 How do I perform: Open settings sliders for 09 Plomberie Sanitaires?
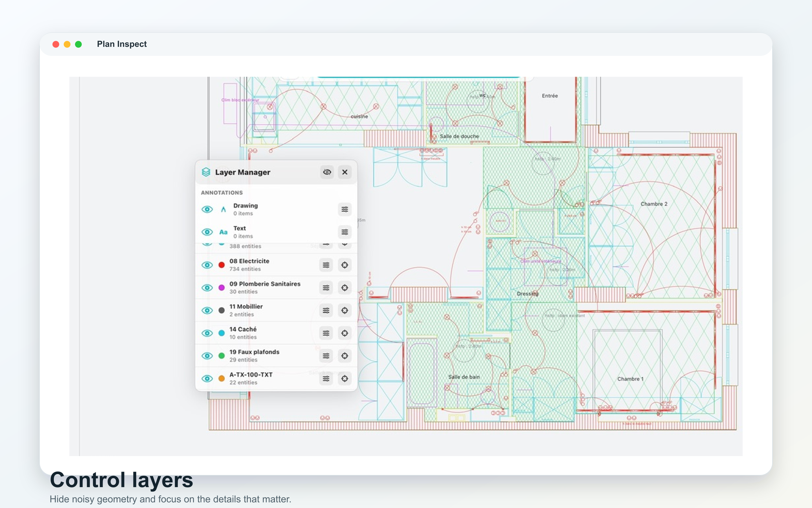(326, 288)
